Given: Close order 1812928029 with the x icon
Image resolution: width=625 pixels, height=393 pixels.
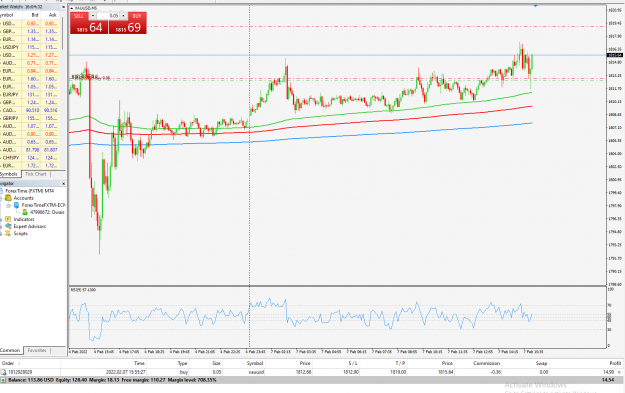Looking at the screenshot, I should (x=619, y=372).
